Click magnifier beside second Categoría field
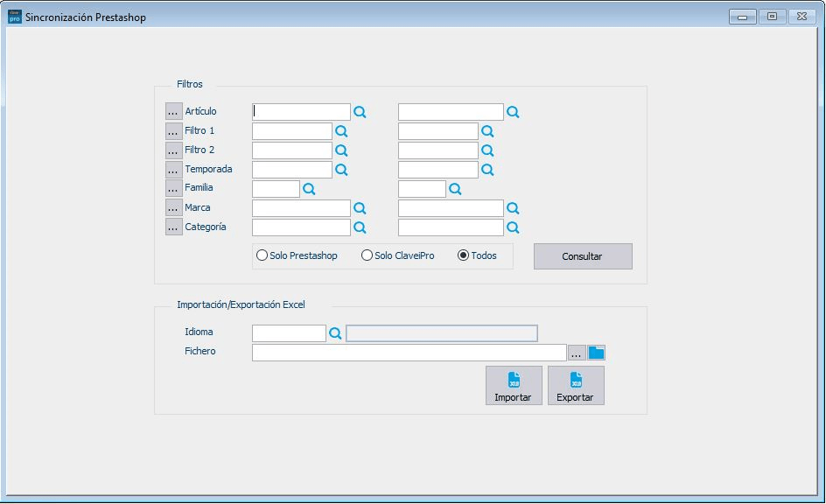This screenshot has height=504, width=826. [513, 227]
